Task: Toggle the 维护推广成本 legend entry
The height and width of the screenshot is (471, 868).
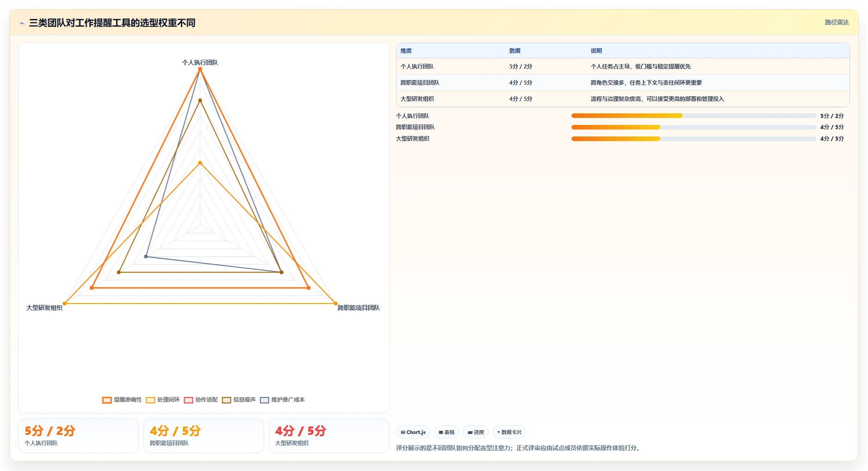Action: point(282,400)
